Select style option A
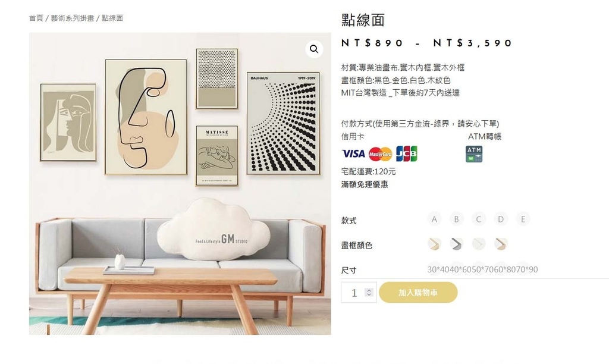Image resolution: width=609 pixels, height=364 pixels. (x=434, y=219)
